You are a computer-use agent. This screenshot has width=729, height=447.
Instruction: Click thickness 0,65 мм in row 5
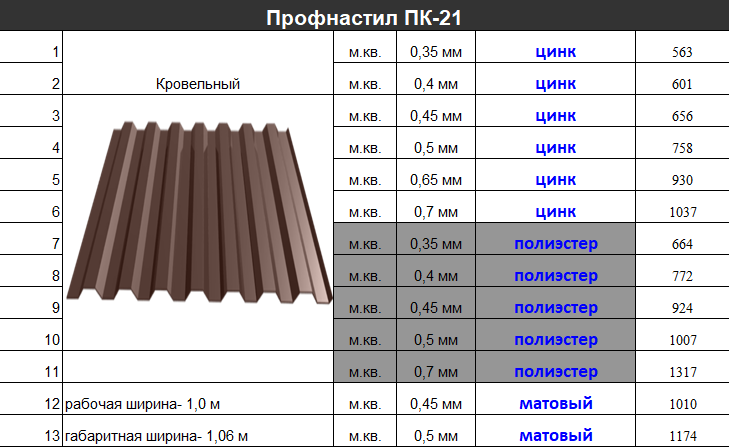[x=436, y=180]
